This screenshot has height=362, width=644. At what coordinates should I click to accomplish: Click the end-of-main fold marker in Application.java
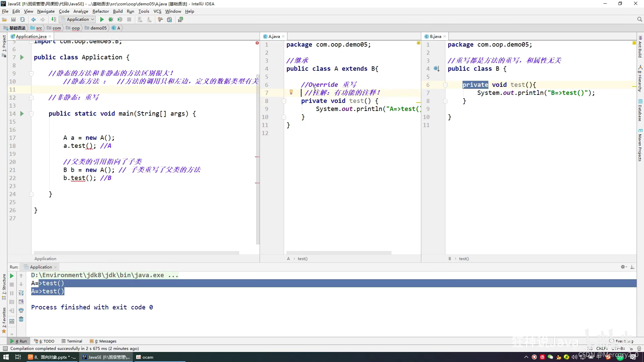(31, 194)
